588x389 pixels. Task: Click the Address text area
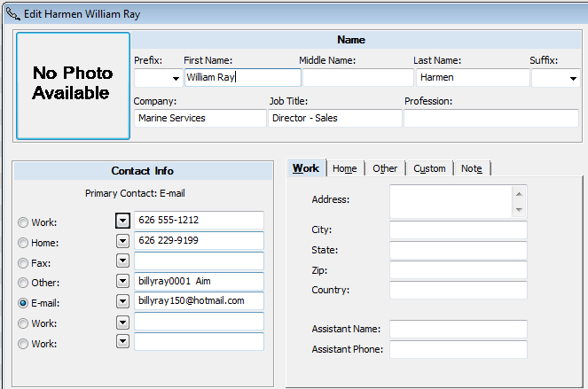pos(451,201)
